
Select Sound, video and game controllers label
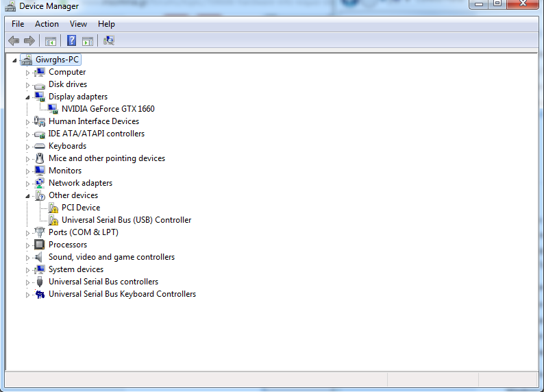tap(112, 257)
